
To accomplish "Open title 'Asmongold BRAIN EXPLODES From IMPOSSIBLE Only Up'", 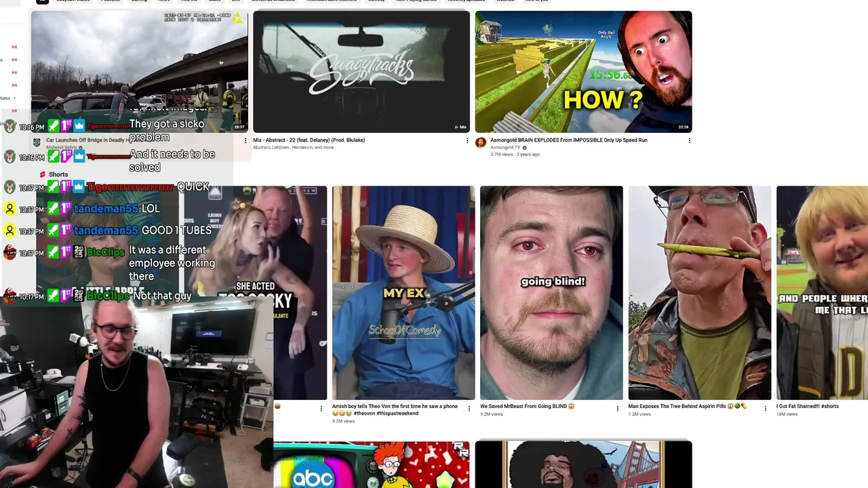I will 569,140.
